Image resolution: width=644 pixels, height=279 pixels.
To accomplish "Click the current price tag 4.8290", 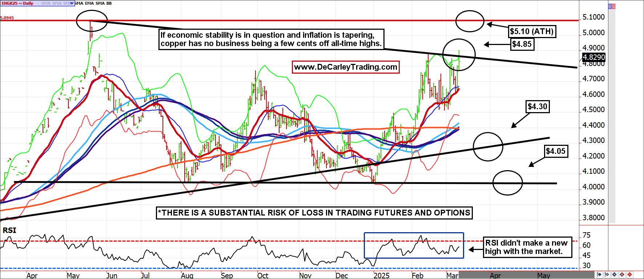I will click(594, 57).
